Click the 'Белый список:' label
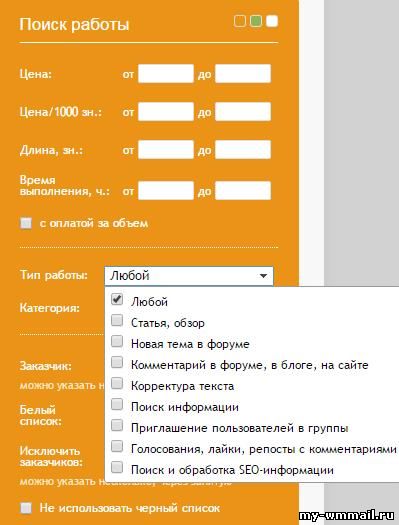Screen dimensions: 399x525 (41, 416)
